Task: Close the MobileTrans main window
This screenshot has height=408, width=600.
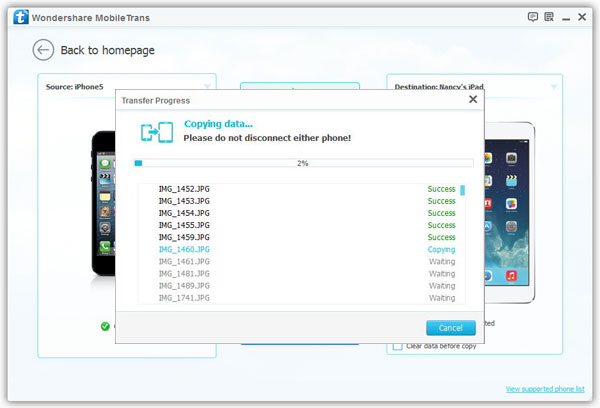Action: [x=582, y=17]
